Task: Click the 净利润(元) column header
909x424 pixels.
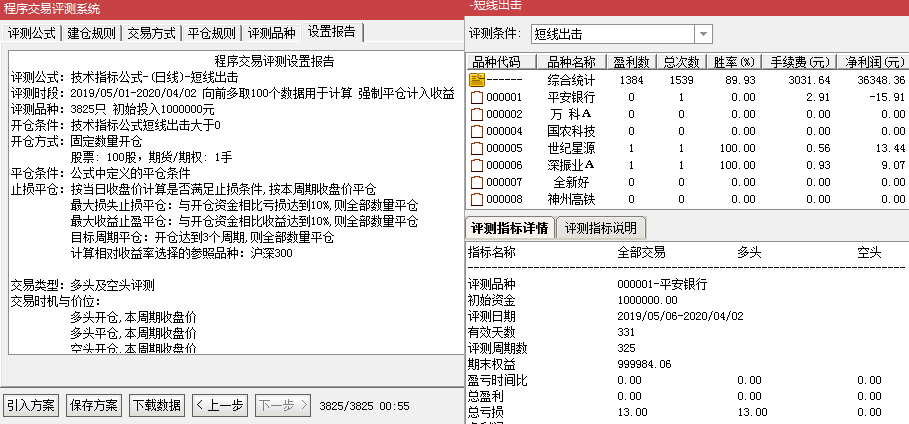Action: [872, 61]
